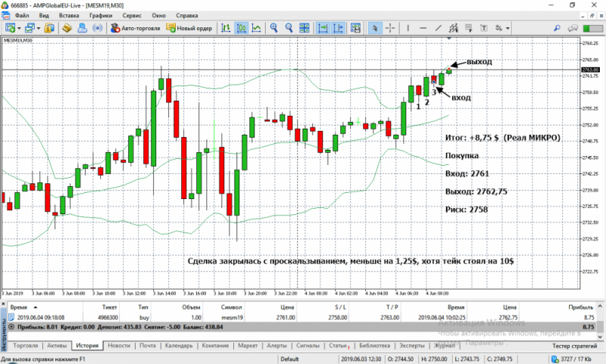Zoom out on the chart
The image size is (606, 364).
[289, 28]
